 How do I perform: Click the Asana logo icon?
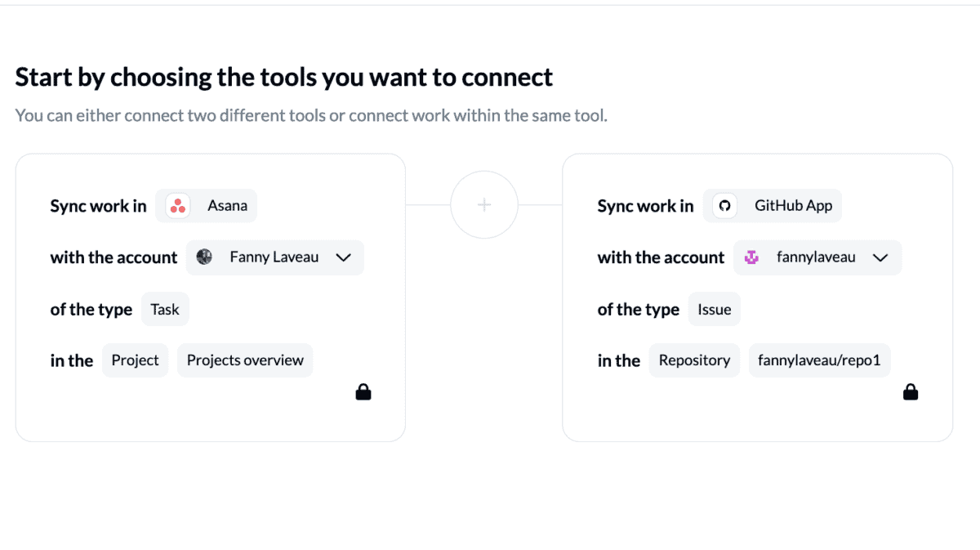click(178, 205)
